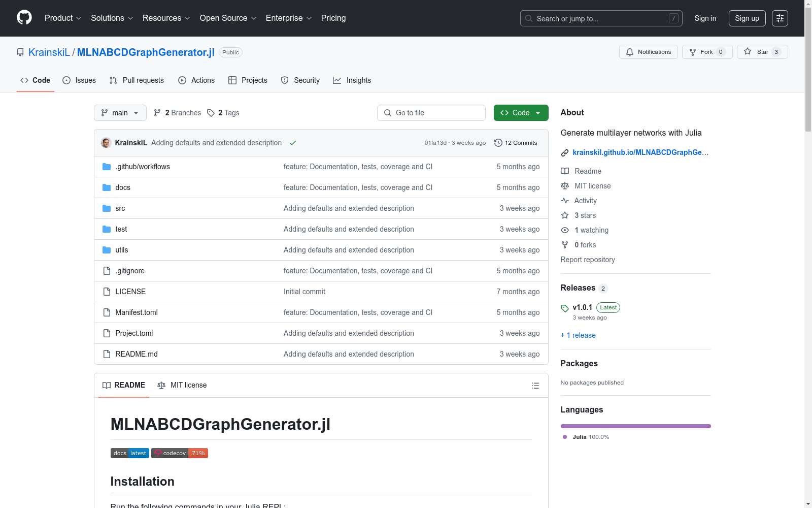Open the command palette icon button

pos(780,18)
